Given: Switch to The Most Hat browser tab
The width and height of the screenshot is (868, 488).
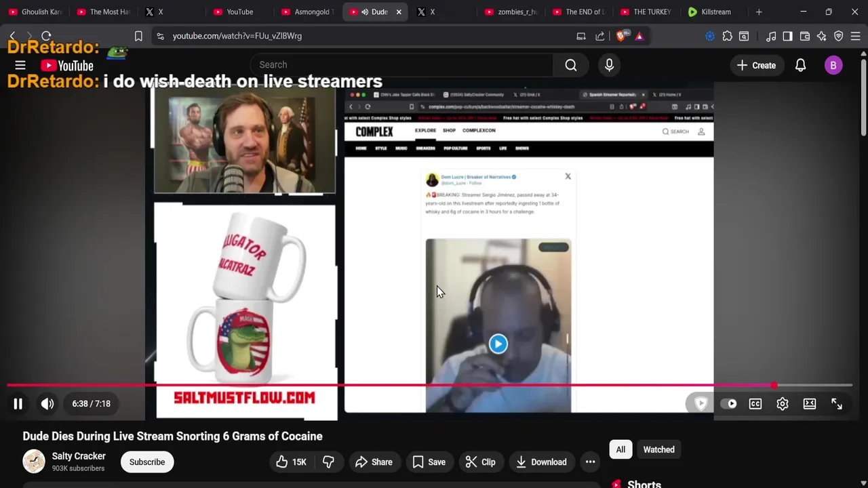Looking at the screenshot, I should pos(103,12).
